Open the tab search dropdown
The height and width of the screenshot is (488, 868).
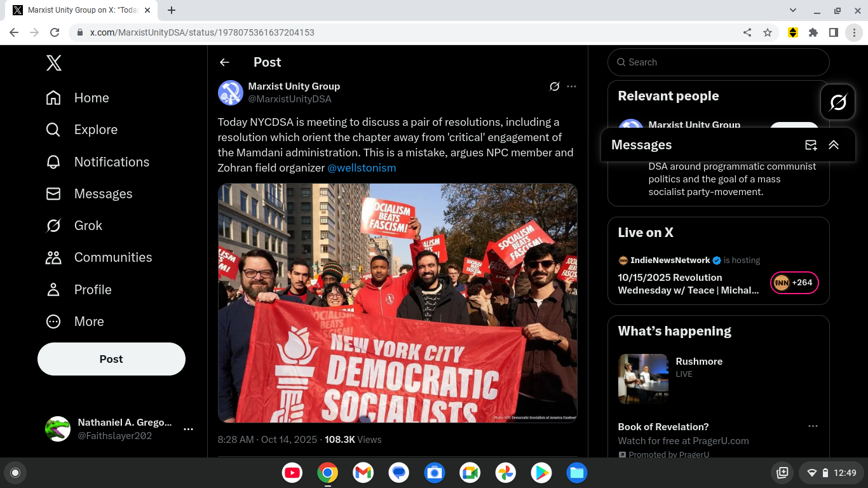click(x=793, y=10)
